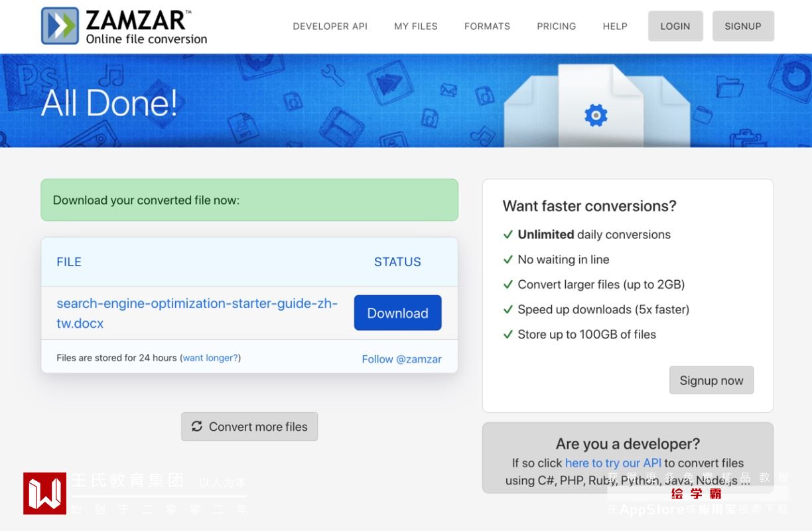This screenshot has width=812, height=531.
Task: View the Pricing page
Action: click(556, 27)
